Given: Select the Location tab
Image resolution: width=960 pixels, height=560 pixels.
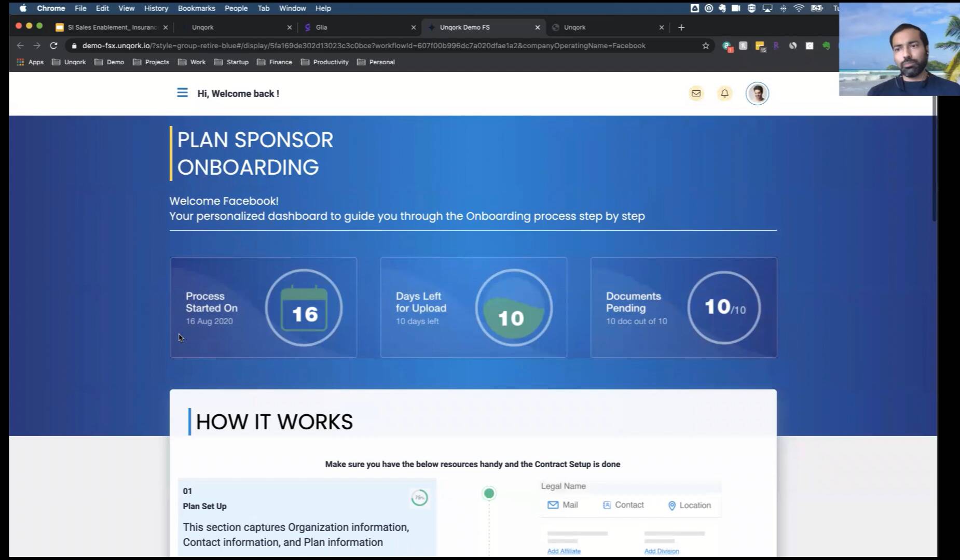Looking at the screenshot, I should tap(689, 506).
